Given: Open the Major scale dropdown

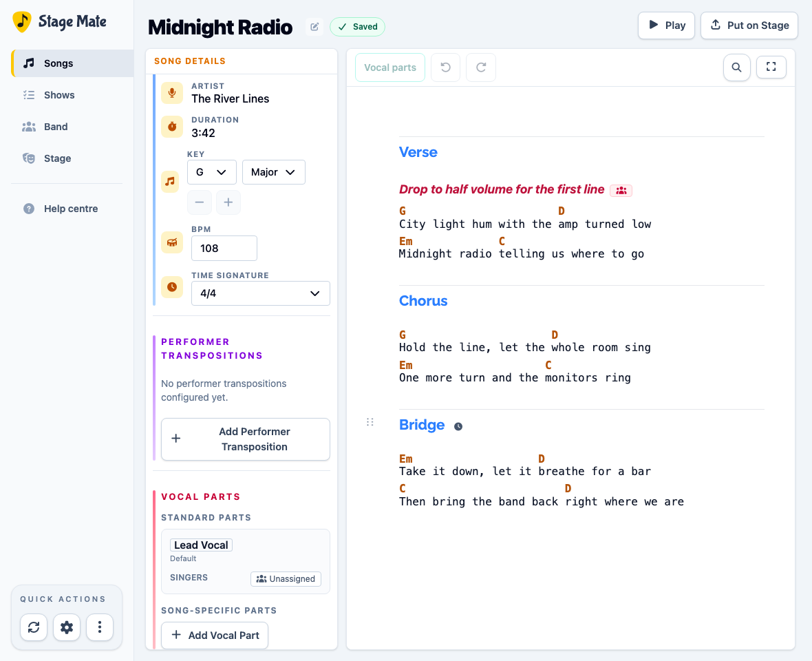Looking at the screenshot, I should click(273, 172).
